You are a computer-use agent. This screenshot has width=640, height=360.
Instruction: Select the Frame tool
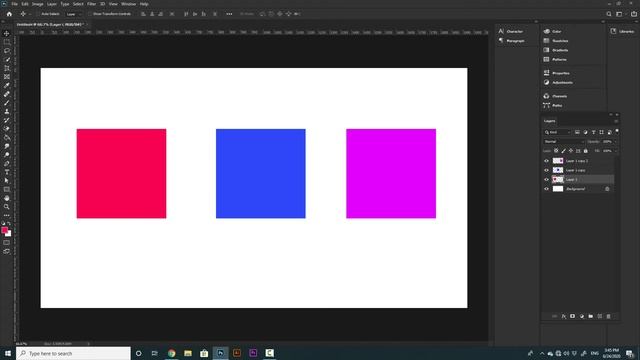7,77
